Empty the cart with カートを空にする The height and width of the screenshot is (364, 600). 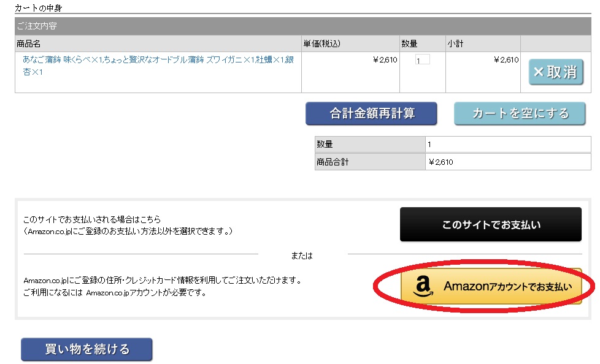[x=520, y=113]
